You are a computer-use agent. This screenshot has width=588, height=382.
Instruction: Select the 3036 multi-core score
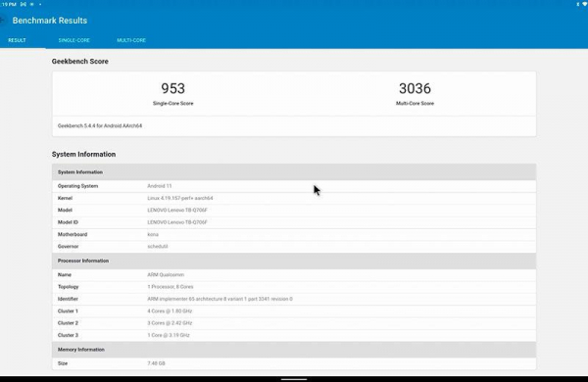415,88
